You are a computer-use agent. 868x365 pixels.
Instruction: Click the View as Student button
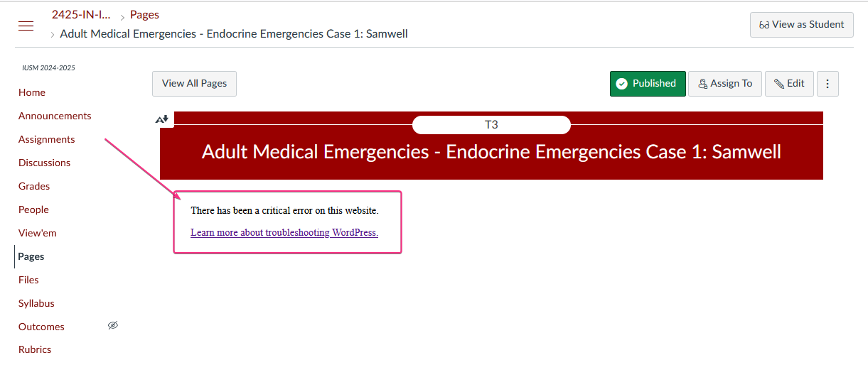coord(802,24)
